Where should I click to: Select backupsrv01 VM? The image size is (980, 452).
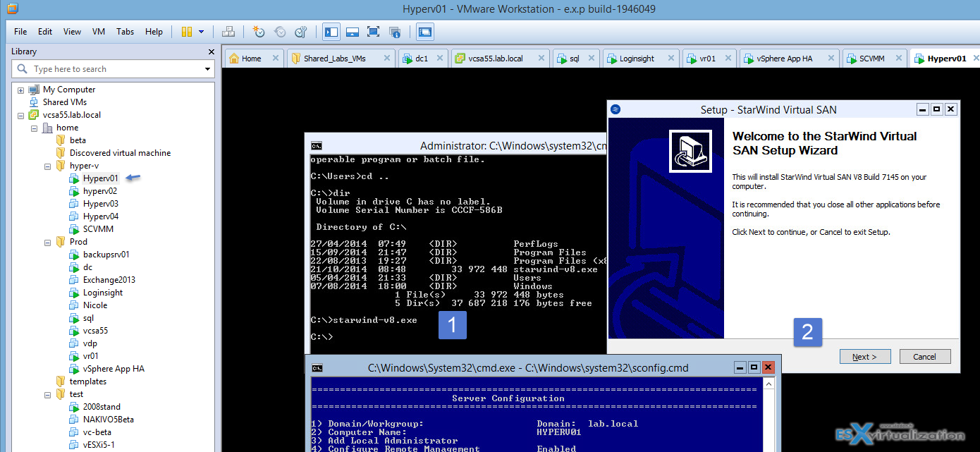coord(106,255)
